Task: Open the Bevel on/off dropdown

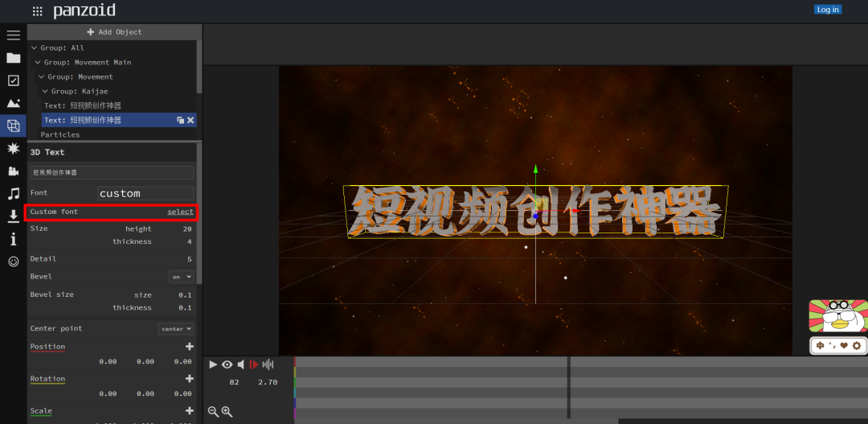Action: tap(182, 277)
